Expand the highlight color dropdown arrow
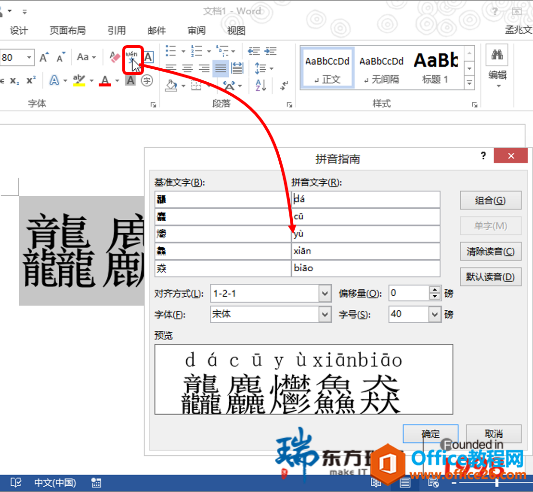The width and height of the screenshot is (533, 492). coord(91,81)
